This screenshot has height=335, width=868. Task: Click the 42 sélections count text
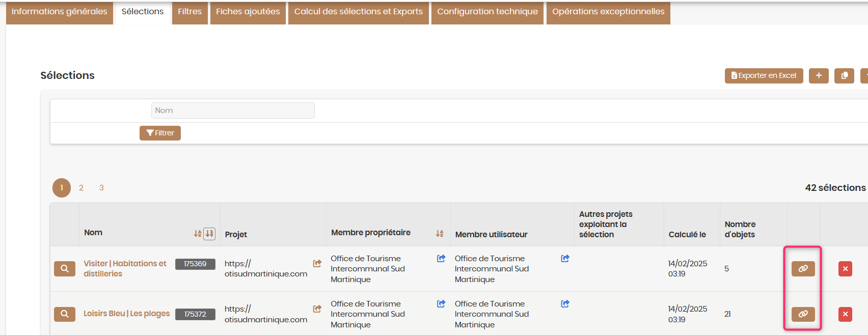[835, 188]
